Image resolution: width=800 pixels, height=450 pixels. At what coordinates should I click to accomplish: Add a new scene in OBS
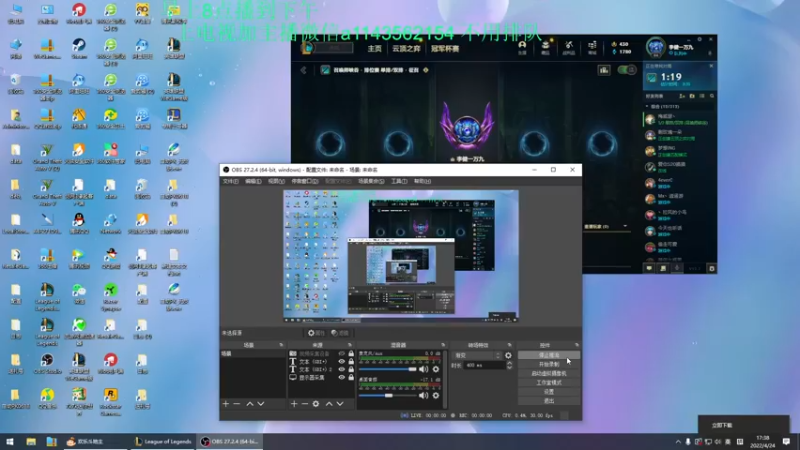click(226, 404)
